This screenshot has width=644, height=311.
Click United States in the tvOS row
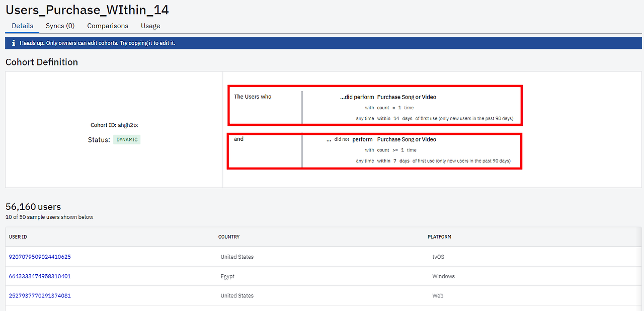[x=237, y=257]
